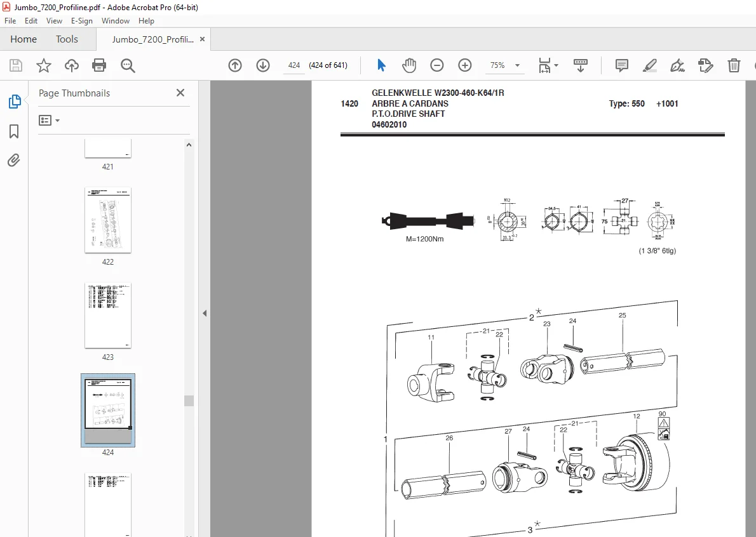Collapse the navigation pane with left triangle
Screen dimensions: 756x537
pyautogui.click(x=205, y=313)
